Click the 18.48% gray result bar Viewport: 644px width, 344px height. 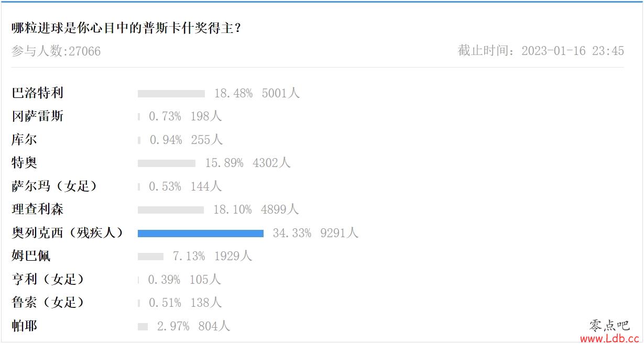[x=171, y=94]
